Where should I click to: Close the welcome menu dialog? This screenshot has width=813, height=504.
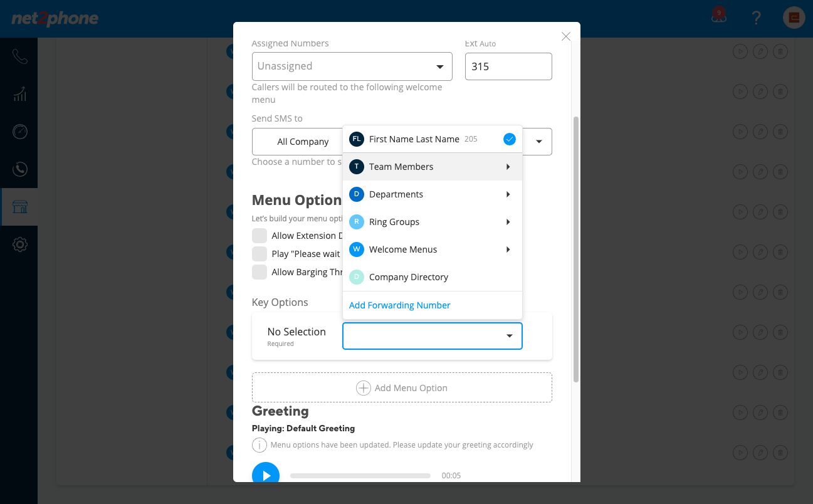pos(566,36)
